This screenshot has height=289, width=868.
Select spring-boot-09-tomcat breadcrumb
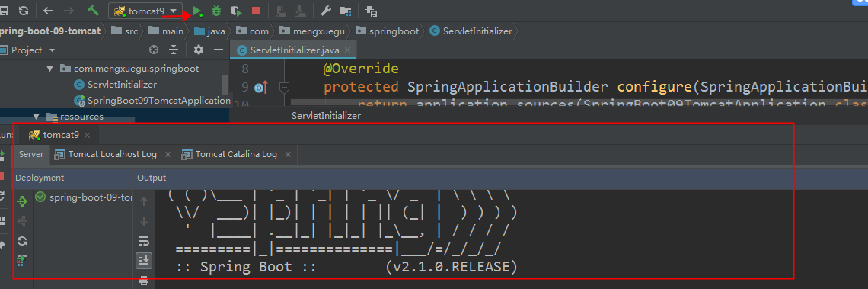click(x=50, y=31)
